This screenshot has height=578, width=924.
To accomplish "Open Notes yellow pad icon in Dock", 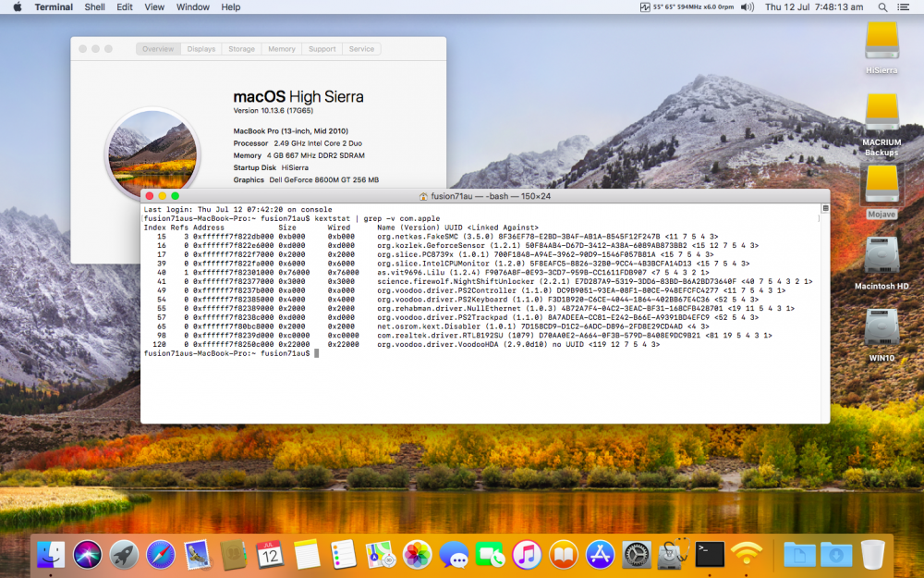I will click(x=307, y=554).
